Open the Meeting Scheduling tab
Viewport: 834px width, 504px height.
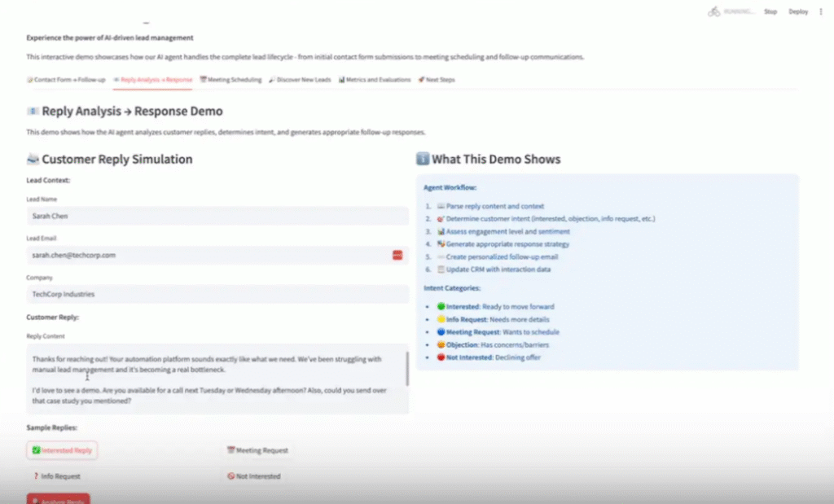(230, 80)
